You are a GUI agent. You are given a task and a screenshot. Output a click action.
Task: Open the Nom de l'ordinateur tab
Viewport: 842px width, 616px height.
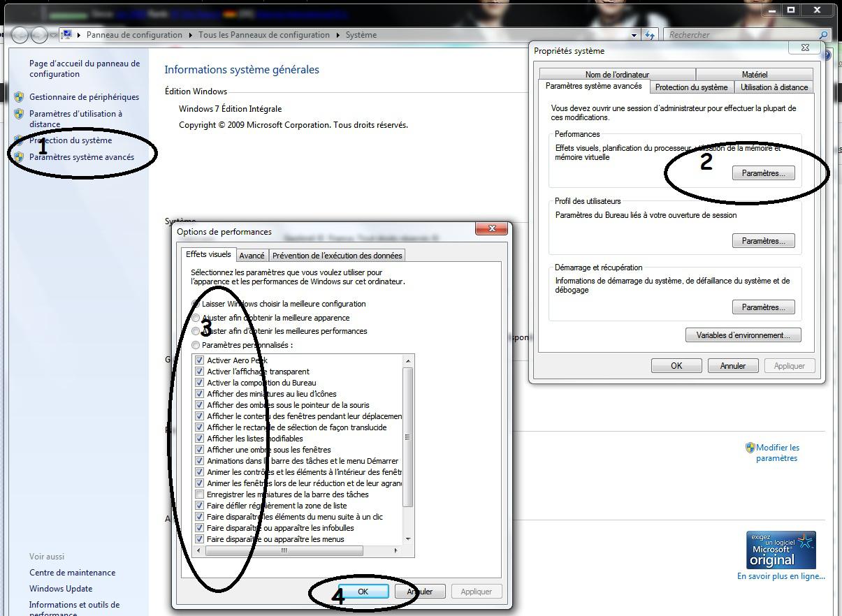(617, 74)
